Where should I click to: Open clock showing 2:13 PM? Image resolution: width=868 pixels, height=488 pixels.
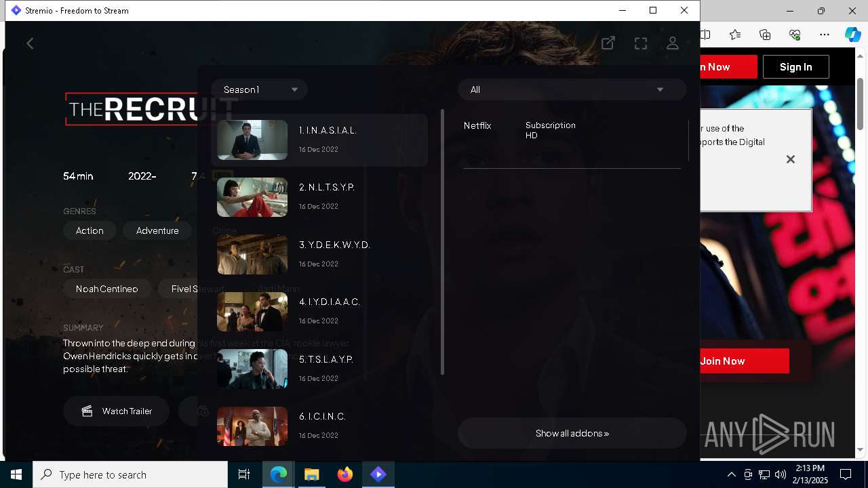pyautogui.click(x=810, y=474)
